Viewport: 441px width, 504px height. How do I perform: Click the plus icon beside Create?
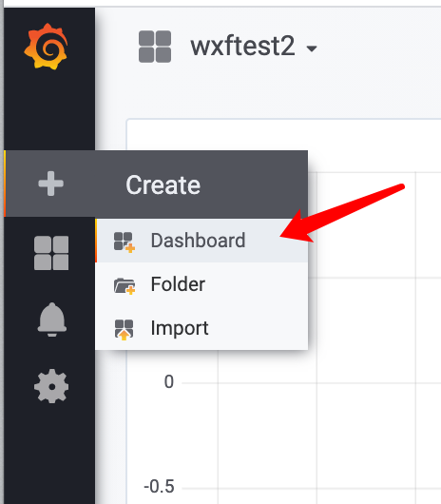click(50, 184)
